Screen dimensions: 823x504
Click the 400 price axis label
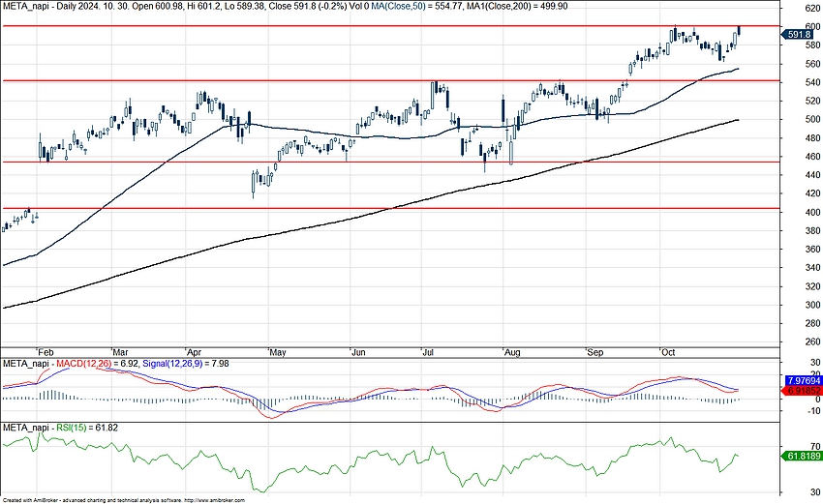point(812,213)
